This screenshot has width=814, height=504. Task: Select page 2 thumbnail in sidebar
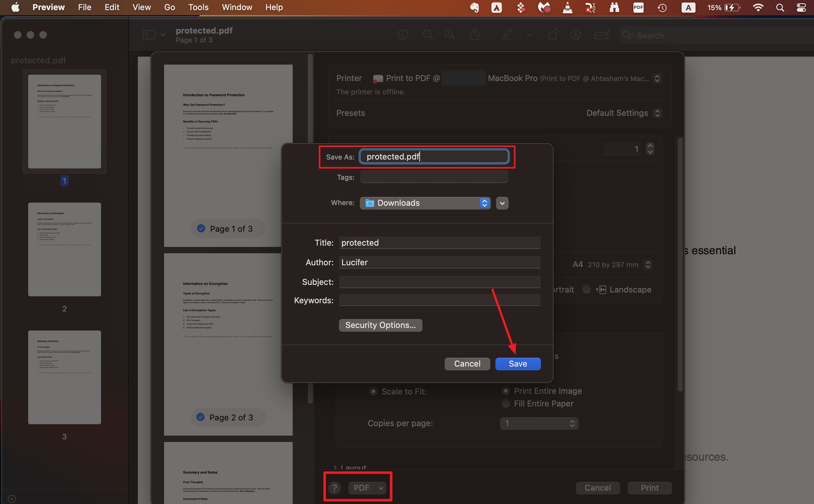(x=64, y=249)
